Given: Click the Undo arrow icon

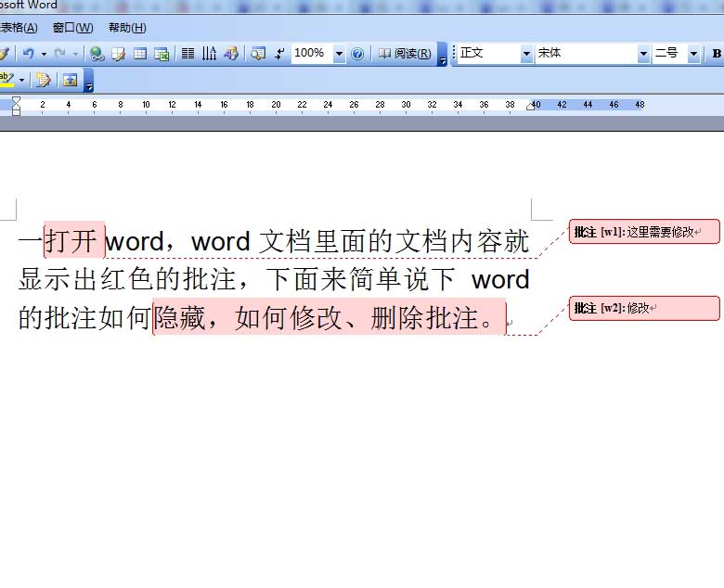Looking at the screenshot, I should click(29, 54).
